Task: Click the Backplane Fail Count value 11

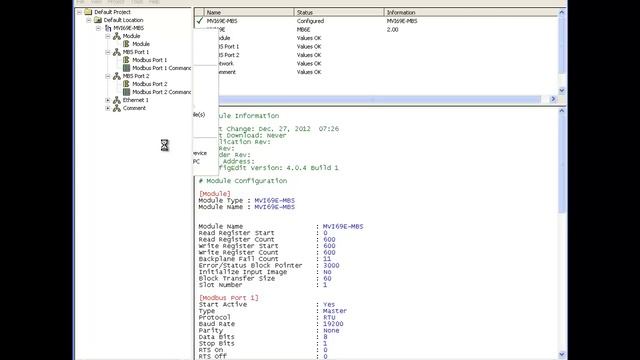Action: [x=327, y=259]
